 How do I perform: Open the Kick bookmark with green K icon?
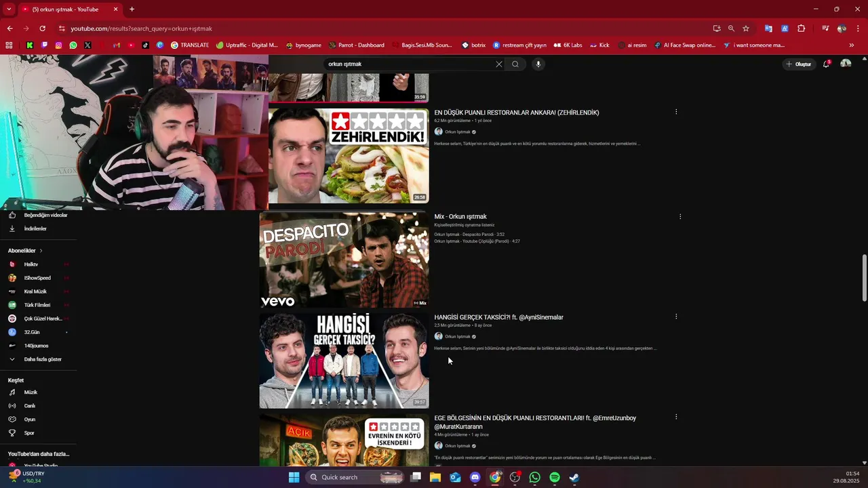tap(30, 45)
